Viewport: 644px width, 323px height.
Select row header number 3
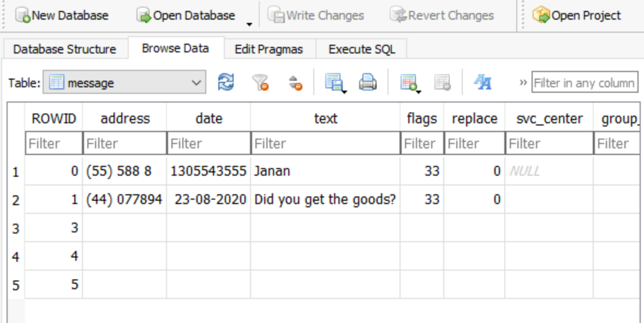16,228
